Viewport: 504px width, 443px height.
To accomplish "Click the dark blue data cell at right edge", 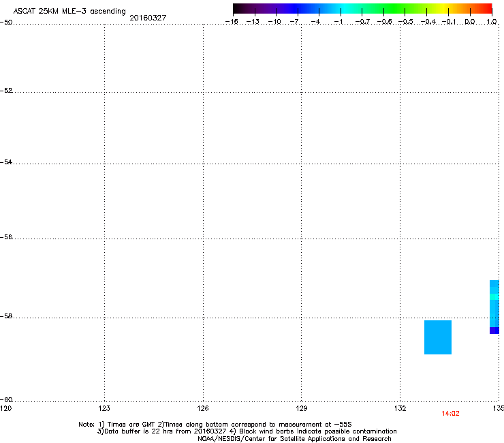I will tap(494, 331).
